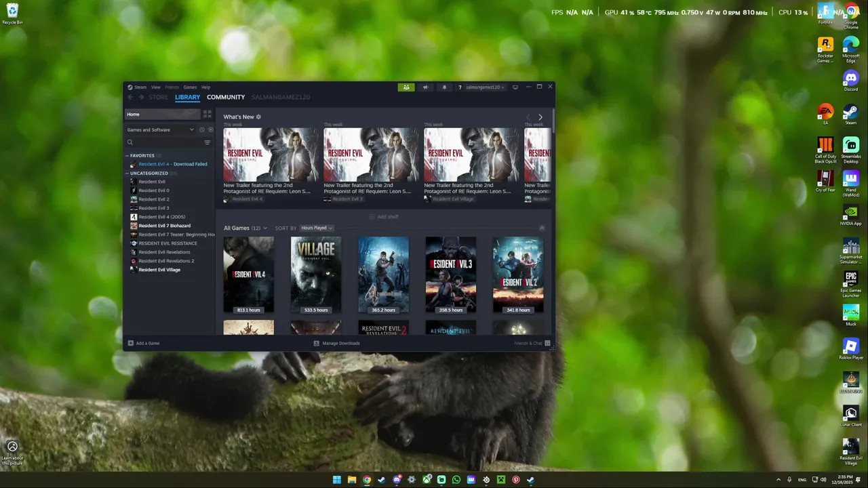This screenshot has height=488, width=868.
Task: Click the Add a Game plus icon
Action: click(131, 343)
